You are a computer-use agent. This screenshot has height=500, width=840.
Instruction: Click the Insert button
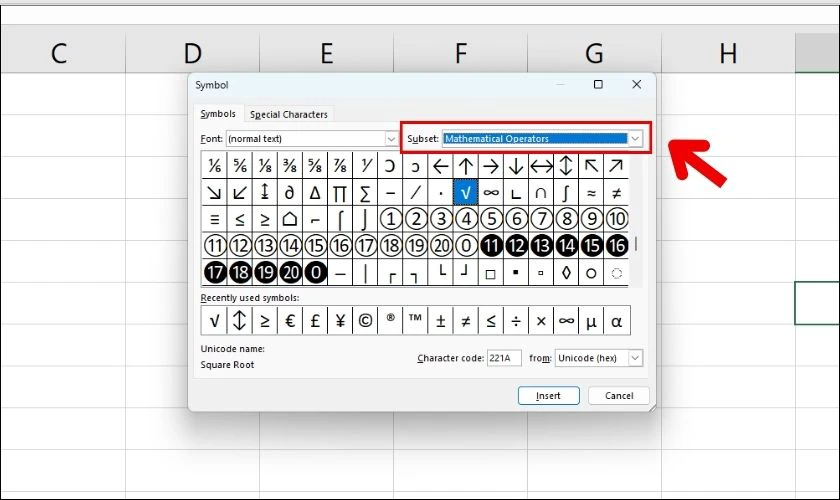(549, 395)
